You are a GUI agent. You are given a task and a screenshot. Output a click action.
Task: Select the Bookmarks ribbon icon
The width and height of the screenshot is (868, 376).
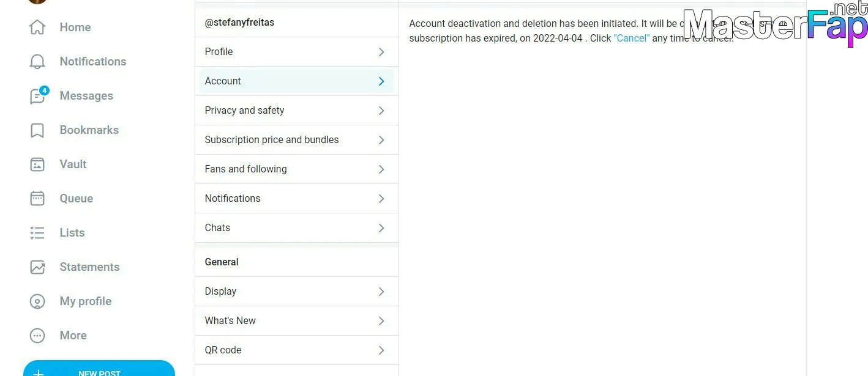(37, 130)
